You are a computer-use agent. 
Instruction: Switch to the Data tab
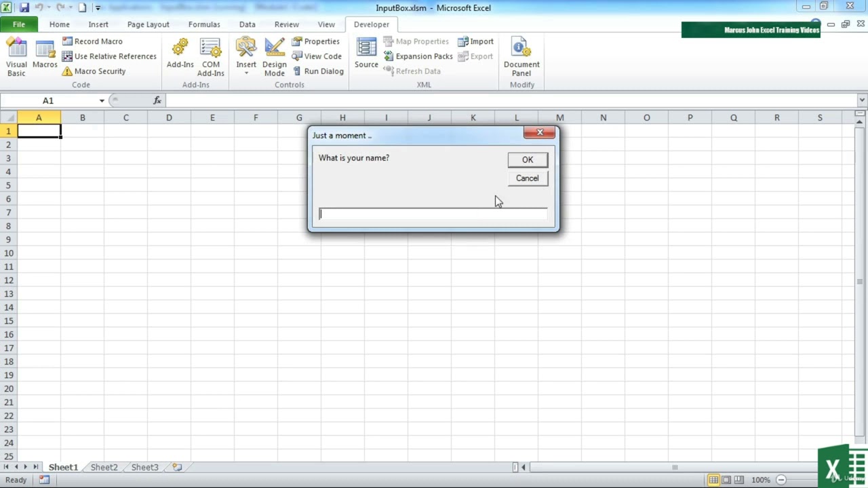[x=248, y=24]
